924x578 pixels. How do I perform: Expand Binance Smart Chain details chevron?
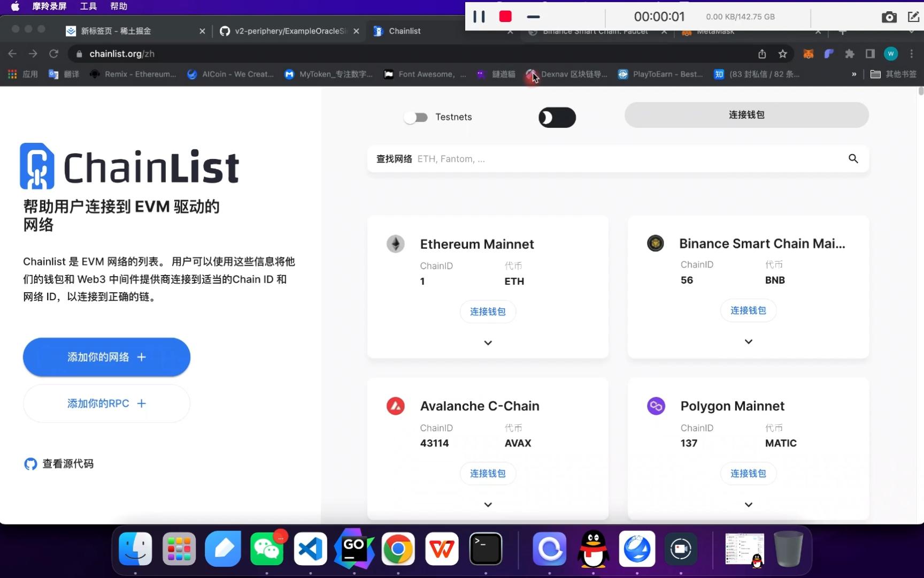click(748, 341)
